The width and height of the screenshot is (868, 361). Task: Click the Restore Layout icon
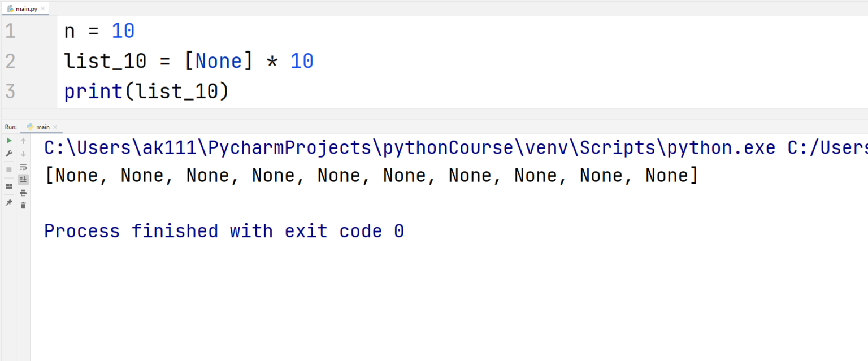click(9, 186)
